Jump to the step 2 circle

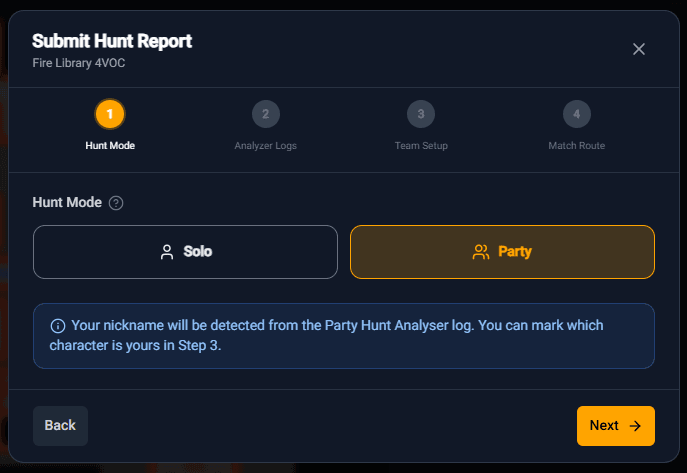pyautogui.click(x=265, y=114)
